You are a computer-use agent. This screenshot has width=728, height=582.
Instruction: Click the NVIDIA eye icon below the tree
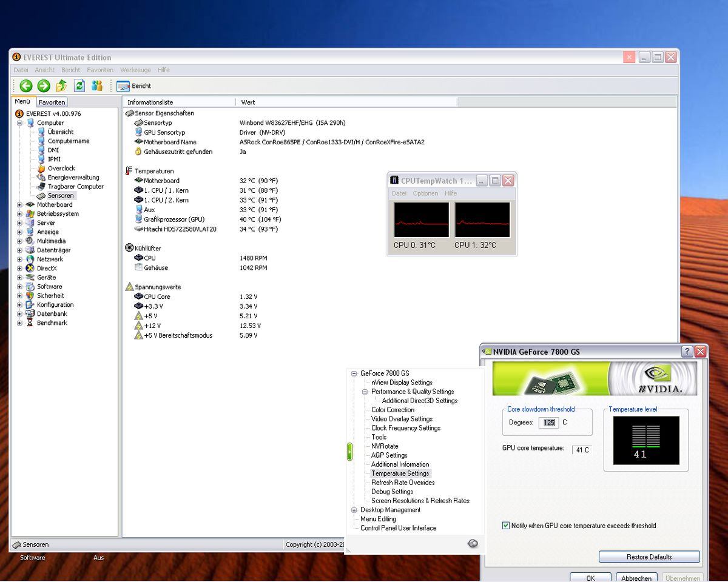click(473, 544)
